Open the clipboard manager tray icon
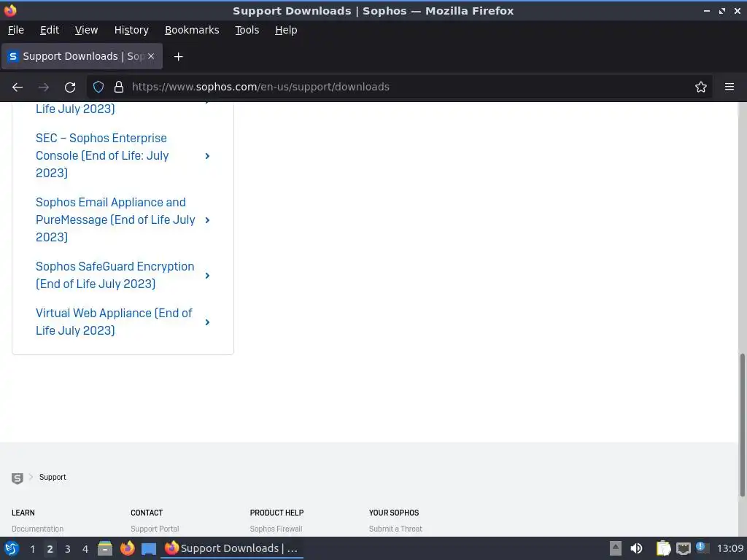The image size is (747, 560). [663, 548]
